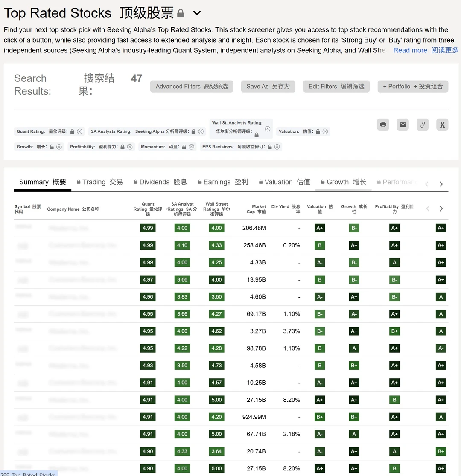Click lock icon on Quant Rating filter
Image resolution: width=461 pixels, height=476 pixels.
72,131
